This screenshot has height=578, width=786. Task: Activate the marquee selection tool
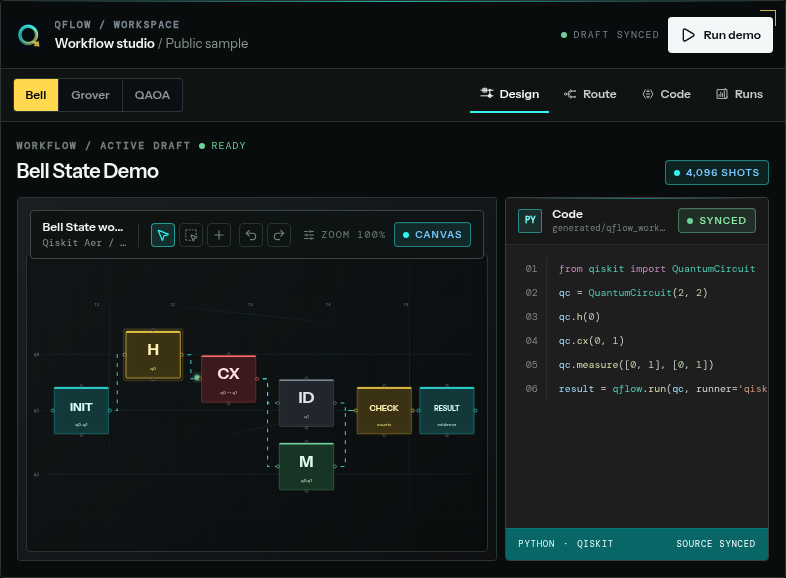pyautogui.click(x=191, y=235)
